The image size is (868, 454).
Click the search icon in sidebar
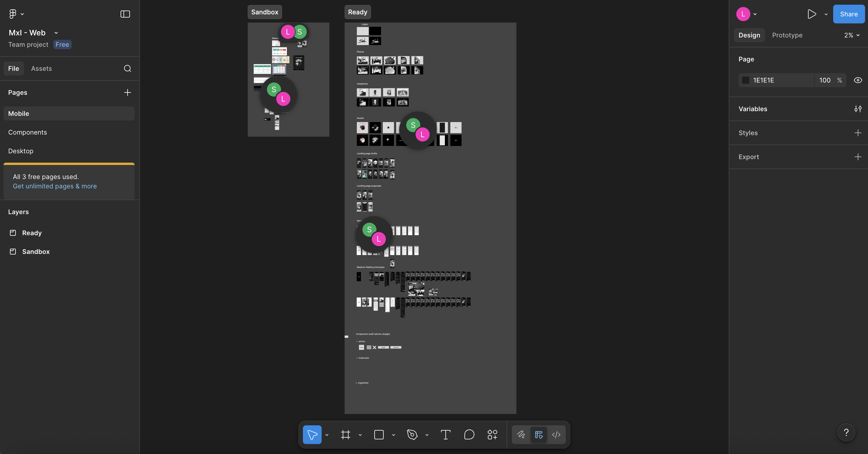click(x=127, y=68)
